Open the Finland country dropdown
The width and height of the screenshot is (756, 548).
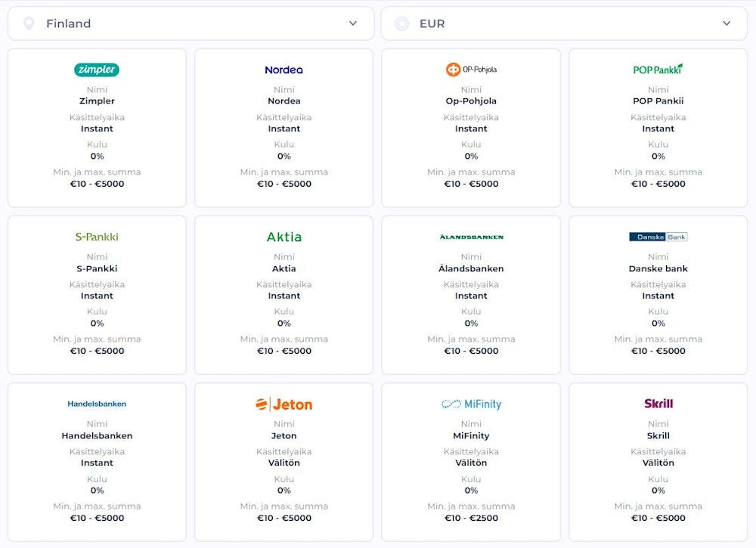coord(191,23)
